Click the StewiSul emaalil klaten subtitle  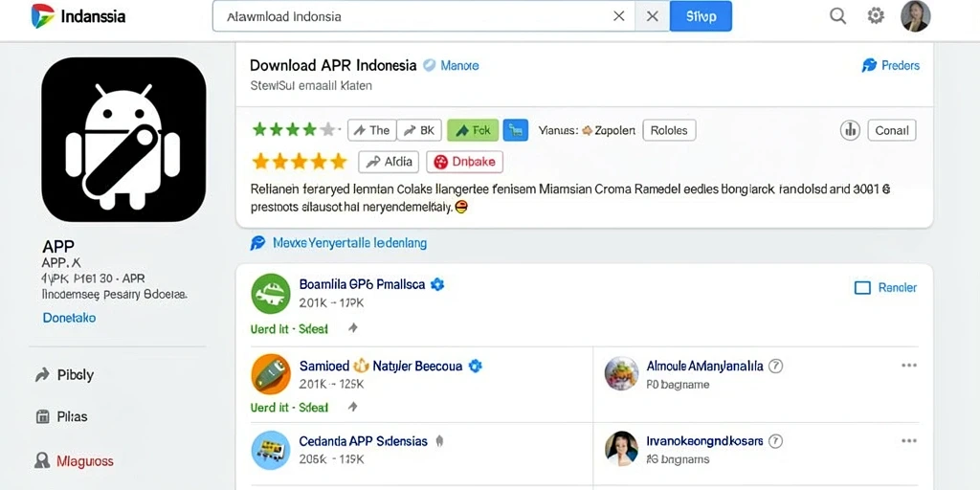pyautogui.click(x=311, y=85)
